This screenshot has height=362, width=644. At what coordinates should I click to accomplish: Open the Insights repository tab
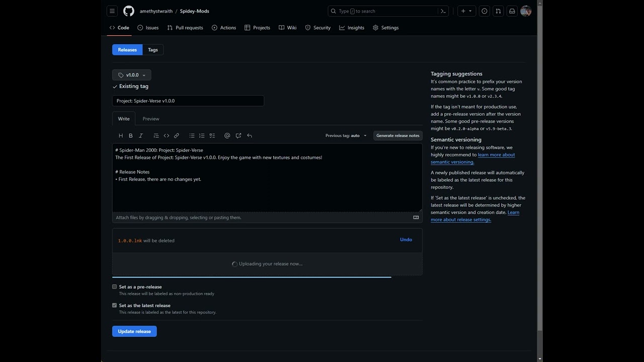[352, 28]
